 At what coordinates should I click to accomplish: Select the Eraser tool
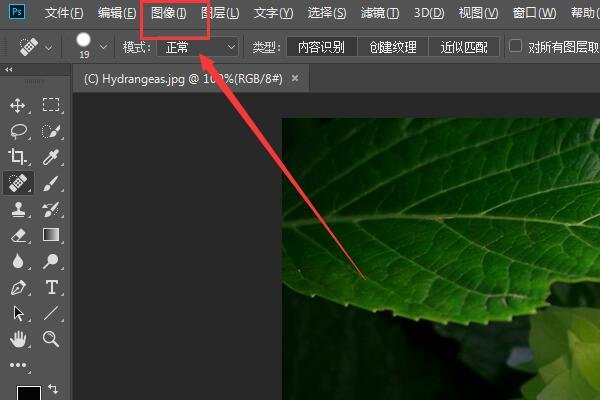18,235
